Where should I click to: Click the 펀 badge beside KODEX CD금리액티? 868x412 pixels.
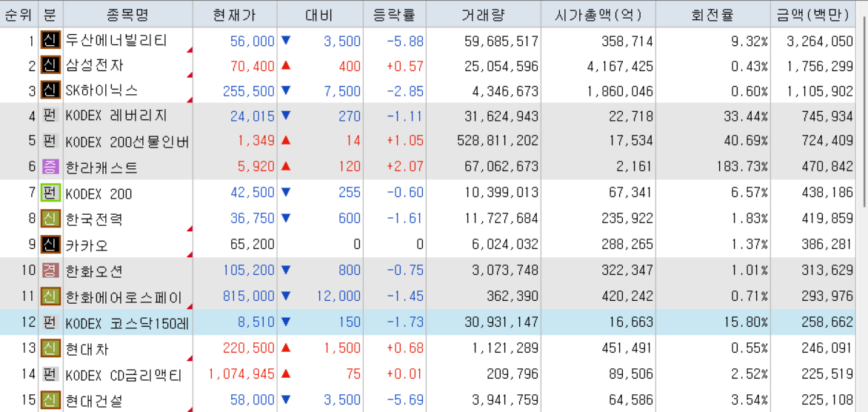click(x=50, y=375)
